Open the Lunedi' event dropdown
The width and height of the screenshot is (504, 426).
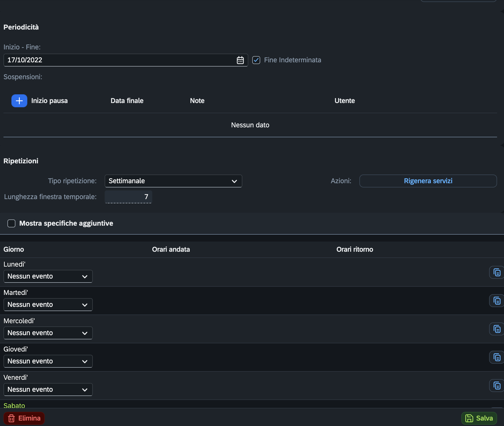pos(48,276)
